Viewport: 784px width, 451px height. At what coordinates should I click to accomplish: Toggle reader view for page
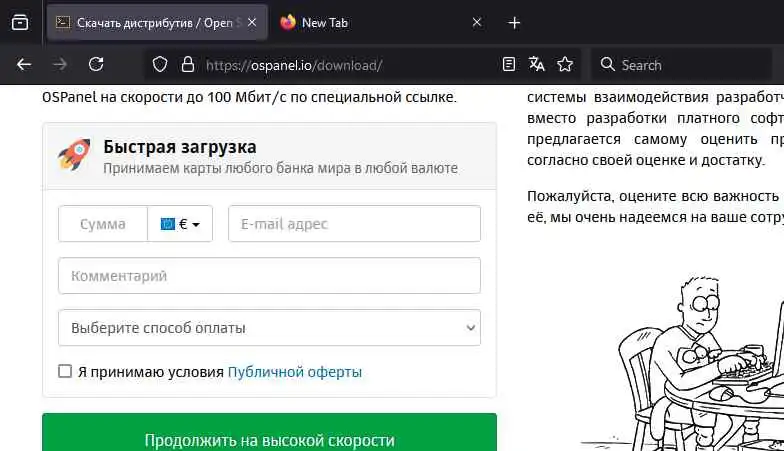pyautogui.click(x=508, y=64)
